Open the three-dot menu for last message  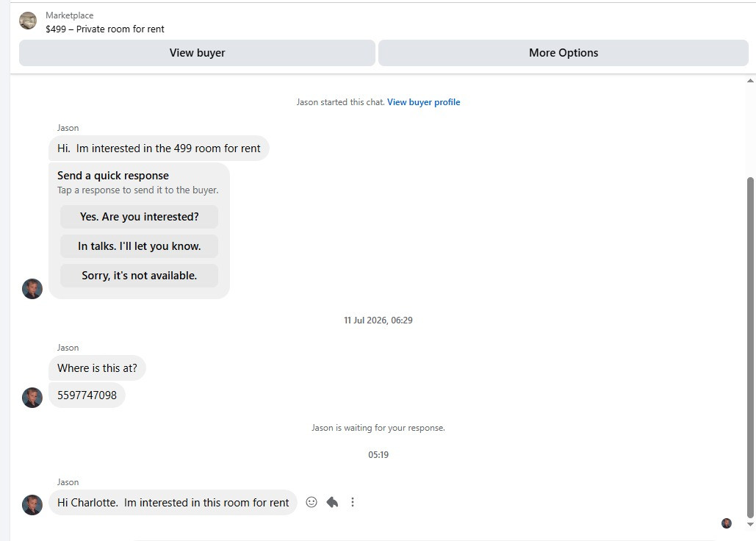point(353,502)
